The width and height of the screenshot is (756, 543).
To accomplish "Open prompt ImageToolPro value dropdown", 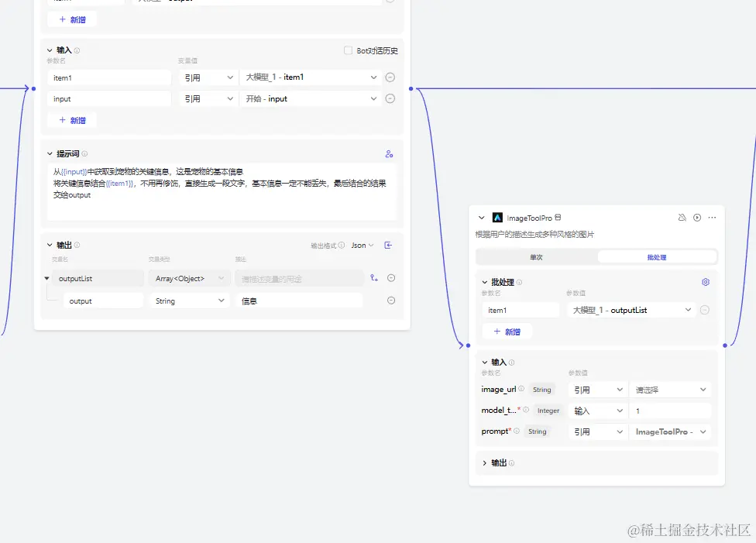I will 670,431.
